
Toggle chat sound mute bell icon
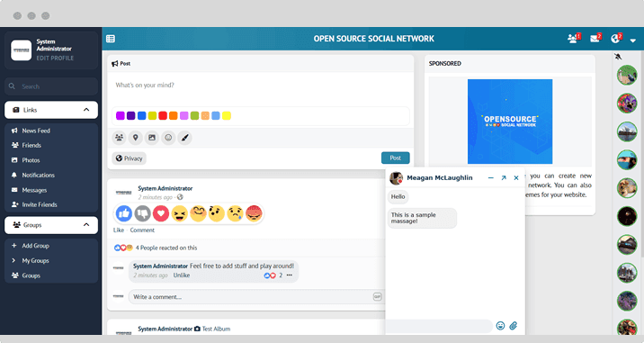(618, 57)
